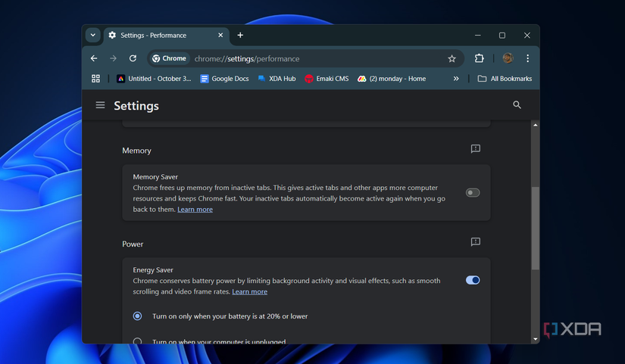The width and height of the screenshot is (625, 364).
Task: Click the scrollbar up arrow
Action: 536,125
